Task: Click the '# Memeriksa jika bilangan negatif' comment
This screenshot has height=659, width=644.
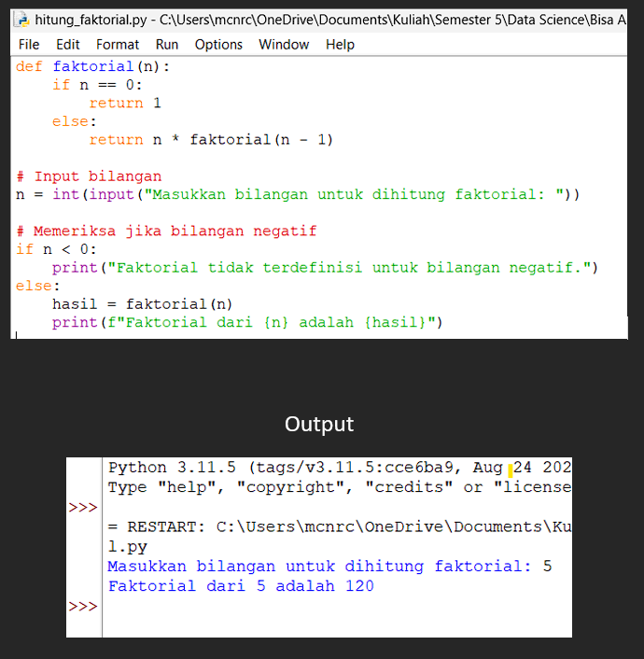Action: [x=166, y=231]
